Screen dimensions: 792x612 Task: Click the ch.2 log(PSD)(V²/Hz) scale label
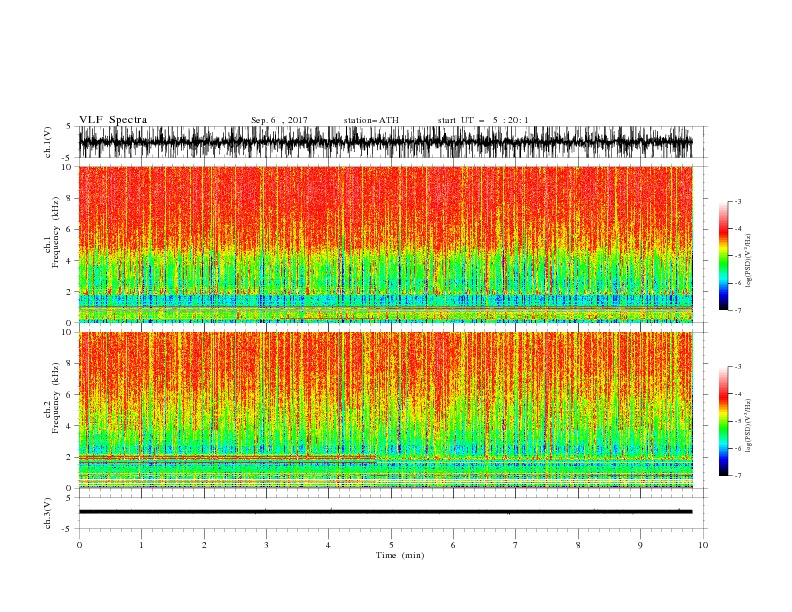tap(748, 426)
